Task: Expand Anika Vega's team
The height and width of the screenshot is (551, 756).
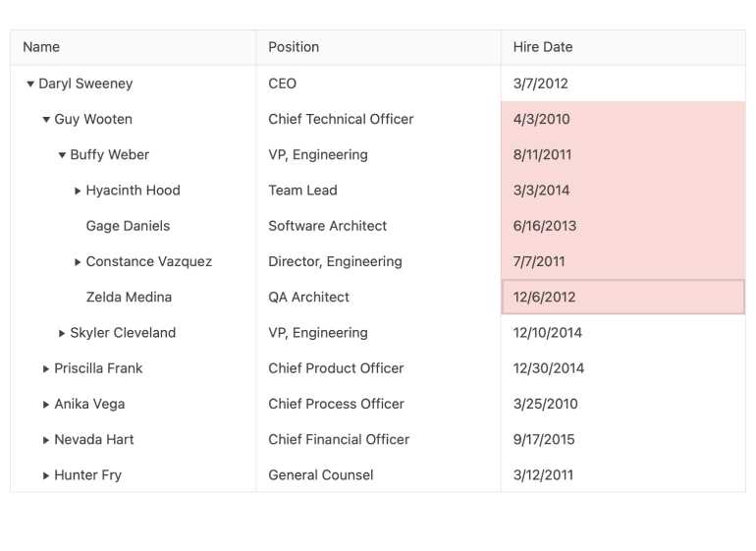Action: click(46, 404)
